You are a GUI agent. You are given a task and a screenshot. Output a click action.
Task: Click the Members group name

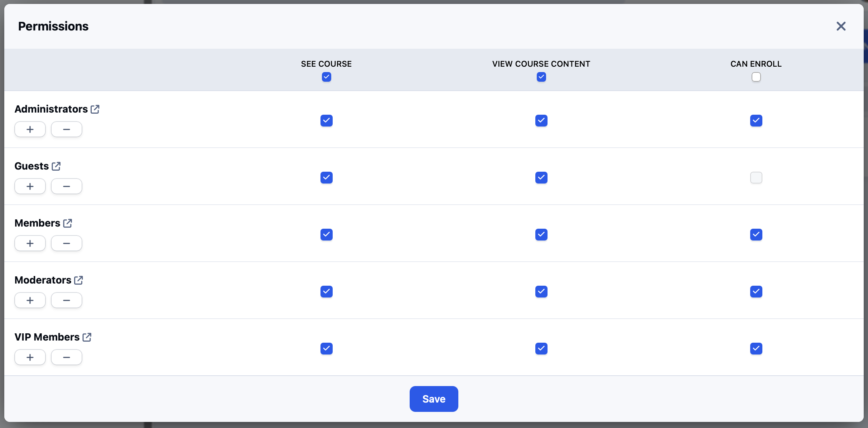[x=37, y=223]
